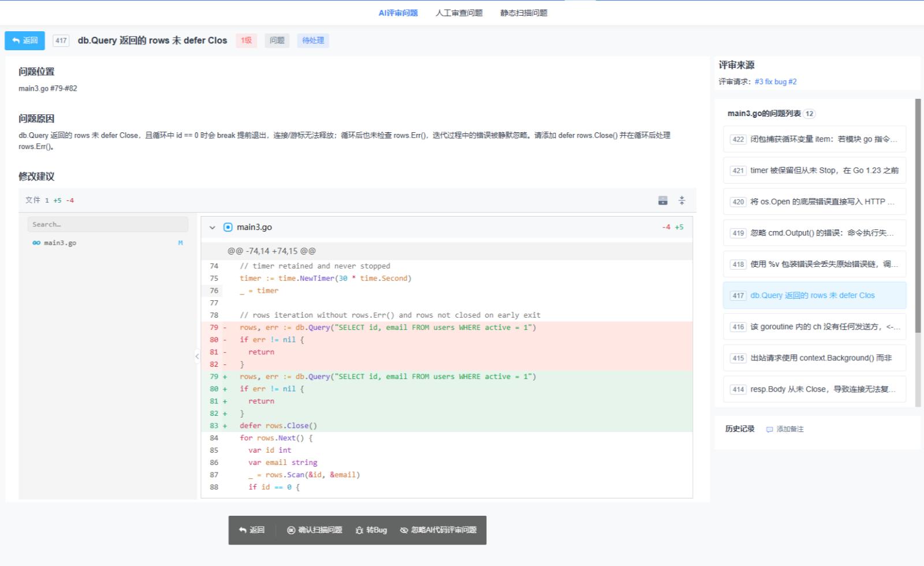Select issue 417 db.Query rows item
This screenshot has width=924, height=566.
pyautogui.click(x=814, y=295)
